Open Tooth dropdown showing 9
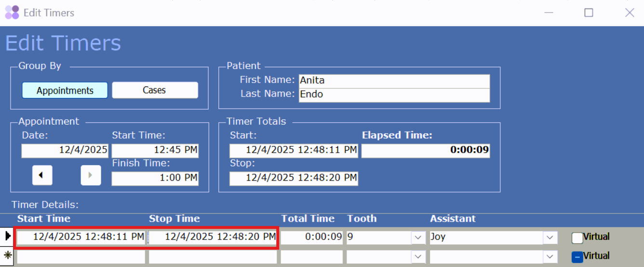 418,237
